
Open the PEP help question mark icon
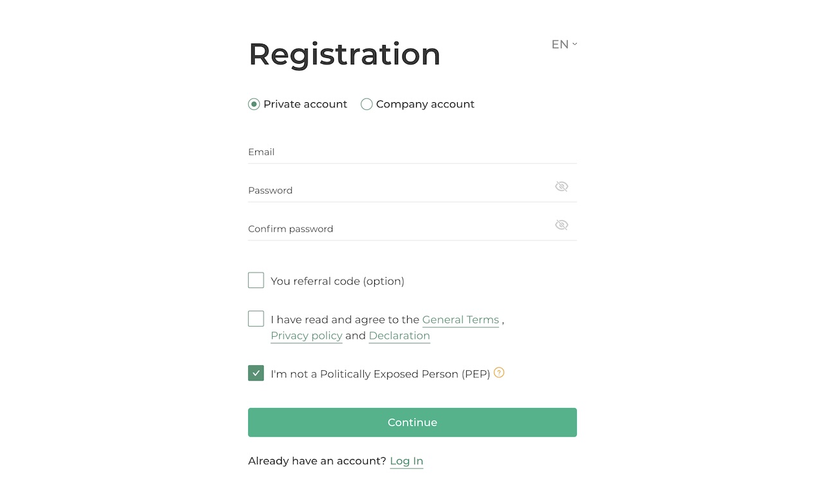[499, 372]
